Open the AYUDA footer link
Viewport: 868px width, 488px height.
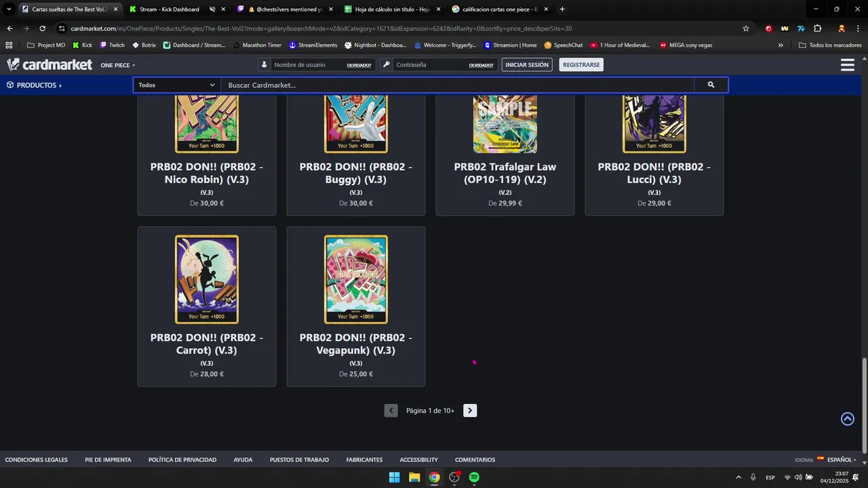click(243, 460)
